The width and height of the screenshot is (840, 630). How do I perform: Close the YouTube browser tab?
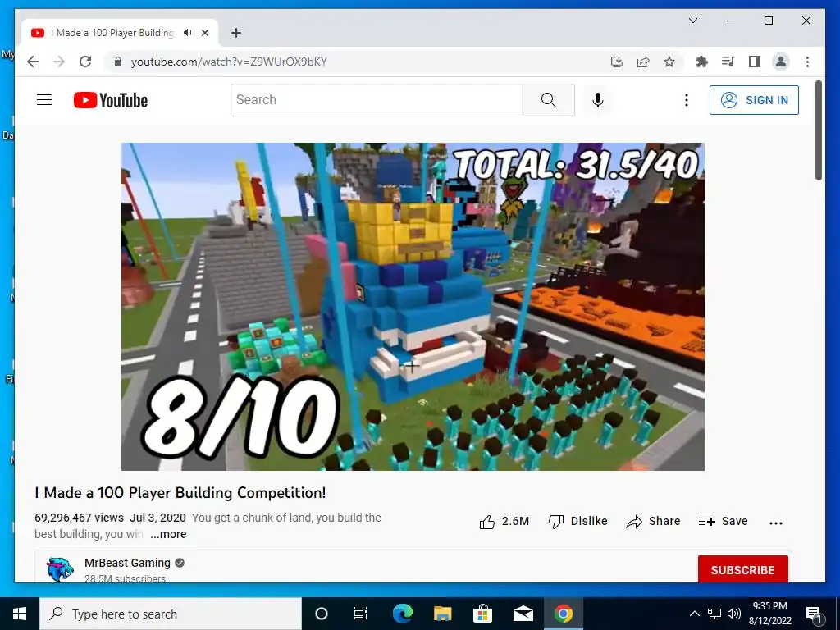pos(204,33)
